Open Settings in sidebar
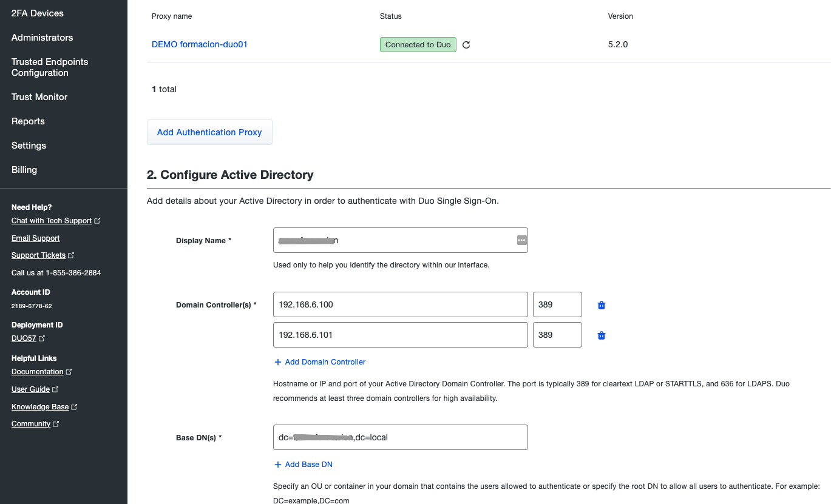The width and height of the screenshot is (831, 504). click(29, 146)
